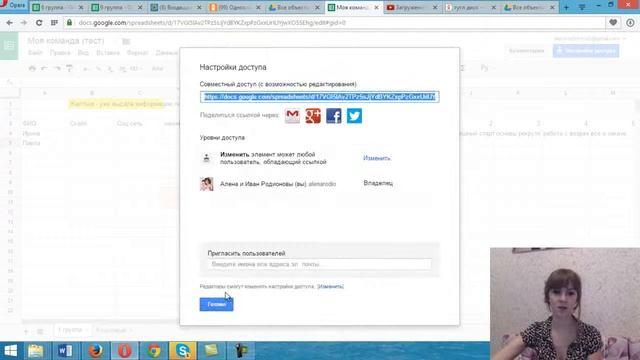Click the browser forward arrow
This screenshot has width=640, height=360.
point(24,23)
